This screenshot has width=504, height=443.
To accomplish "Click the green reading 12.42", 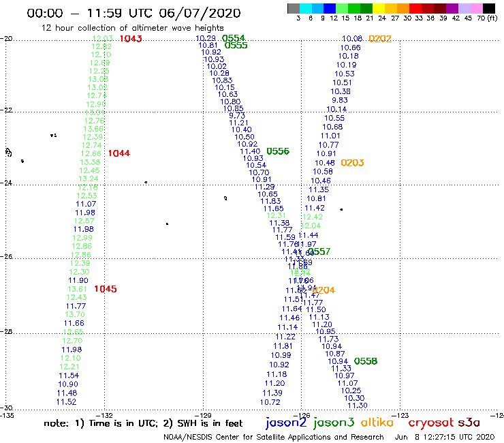I will point(313,217).
